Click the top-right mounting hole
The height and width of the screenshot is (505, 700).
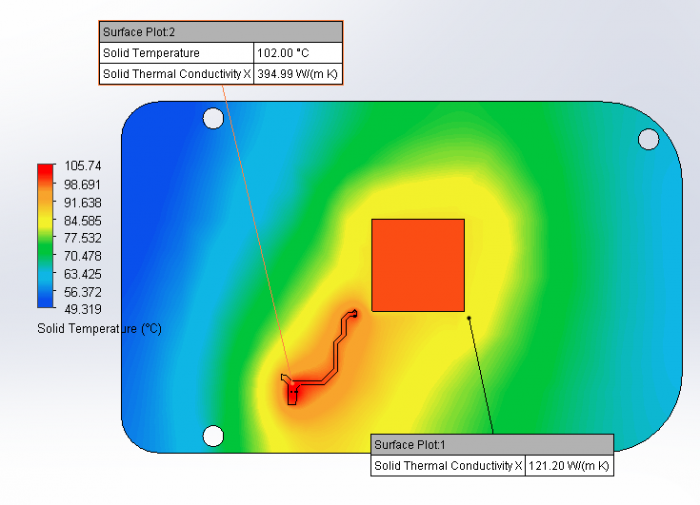pos(648,137)
